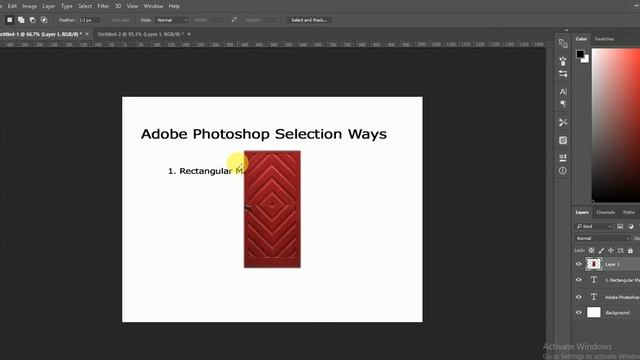Select the Intersect with selection icon
640x360 pixels.
pos(44,20)
